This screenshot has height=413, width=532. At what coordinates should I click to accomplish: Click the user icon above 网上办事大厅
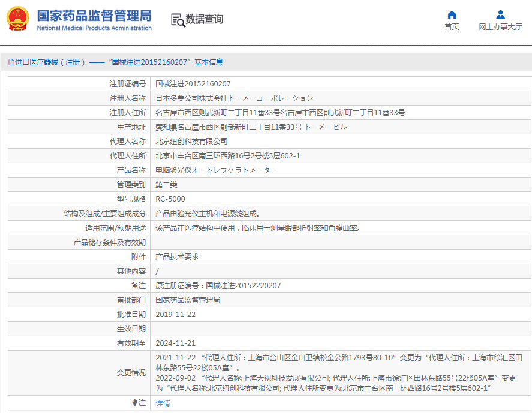500,14
